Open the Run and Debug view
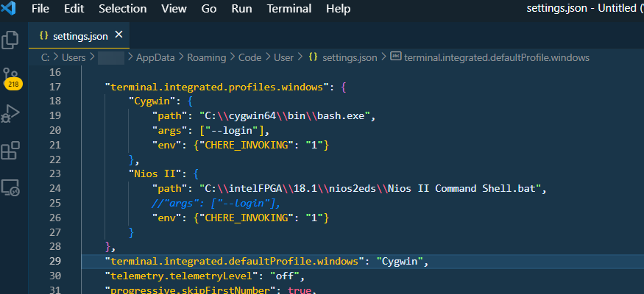644x294 pixels. coord(10,114)
